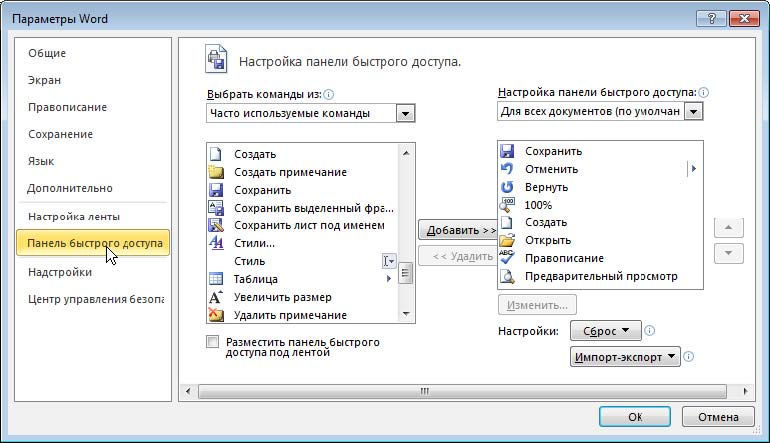Click the Увеличить размер letter icon
This screenshot has height=443, width=770.
click(x=216, y=297)
